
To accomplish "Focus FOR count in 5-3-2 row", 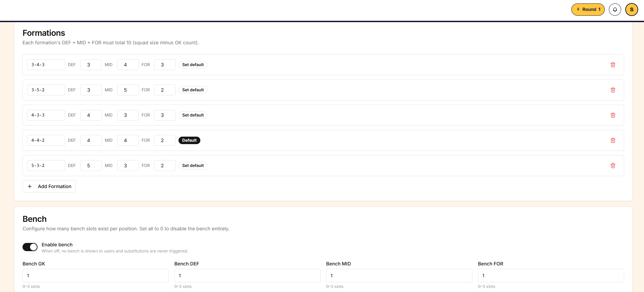I will click(x=165, y=166).
